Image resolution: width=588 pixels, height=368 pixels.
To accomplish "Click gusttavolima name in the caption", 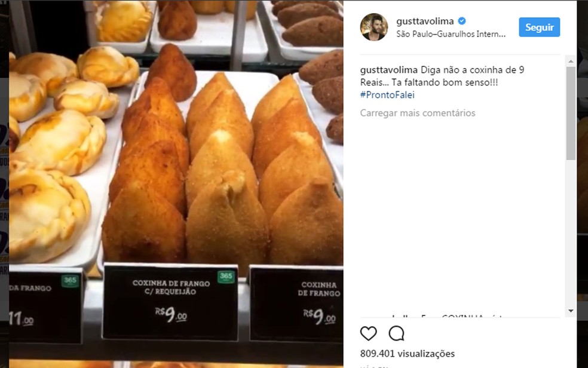I will click(x=388, y=70).
